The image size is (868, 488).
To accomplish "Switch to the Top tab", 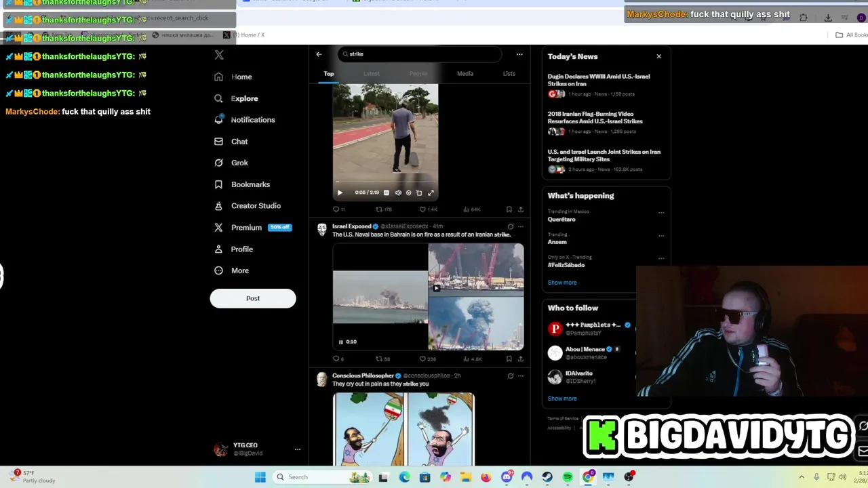I will 329,74.
